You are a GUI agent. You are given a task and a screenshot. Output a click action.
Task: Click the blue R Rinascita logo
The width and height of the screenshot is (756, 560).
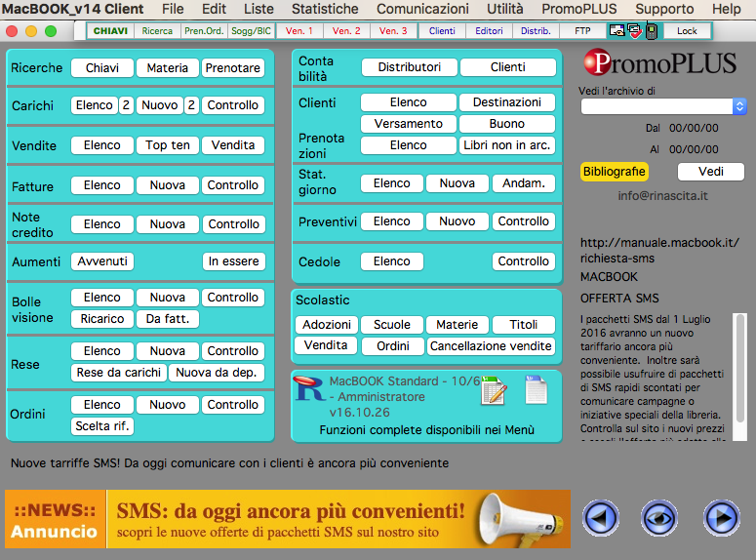point(309,388)
